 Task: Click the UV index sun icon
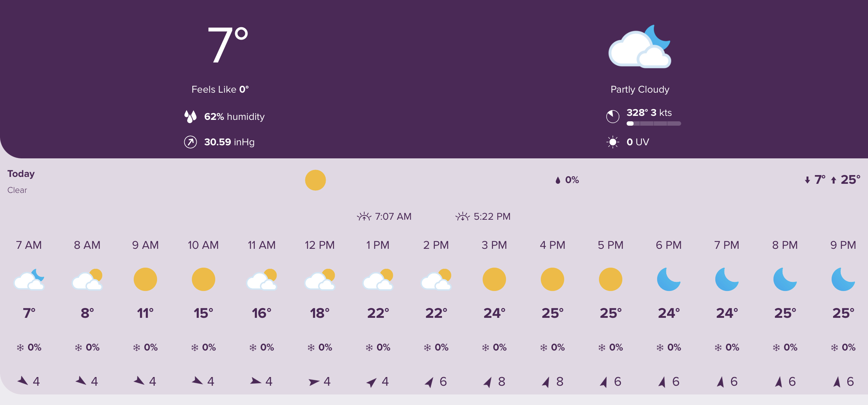tap(612, 142)
